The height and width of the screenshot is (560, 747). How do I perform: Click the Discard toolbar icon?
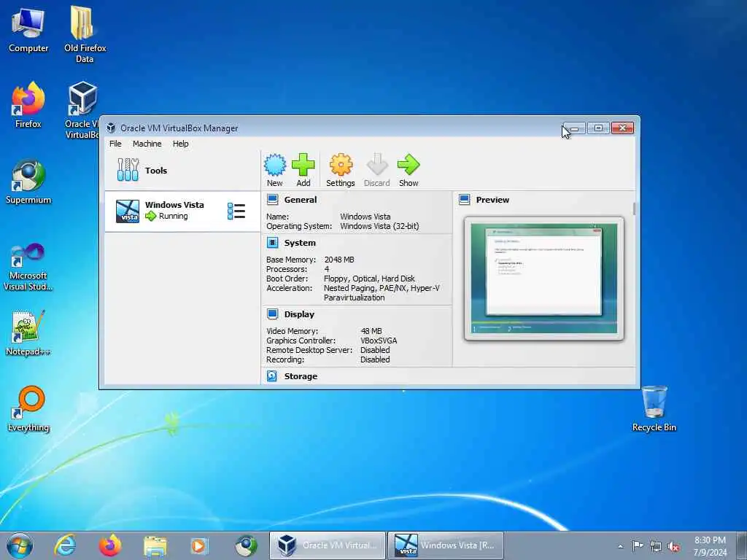point(377,165)
